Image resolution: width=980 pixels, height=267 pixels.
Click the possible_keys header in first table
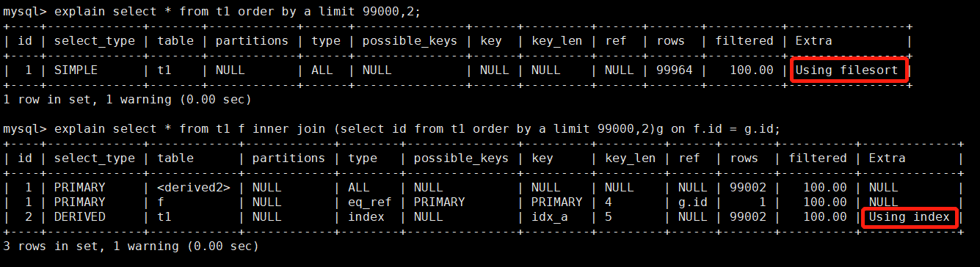click(407, 41)
